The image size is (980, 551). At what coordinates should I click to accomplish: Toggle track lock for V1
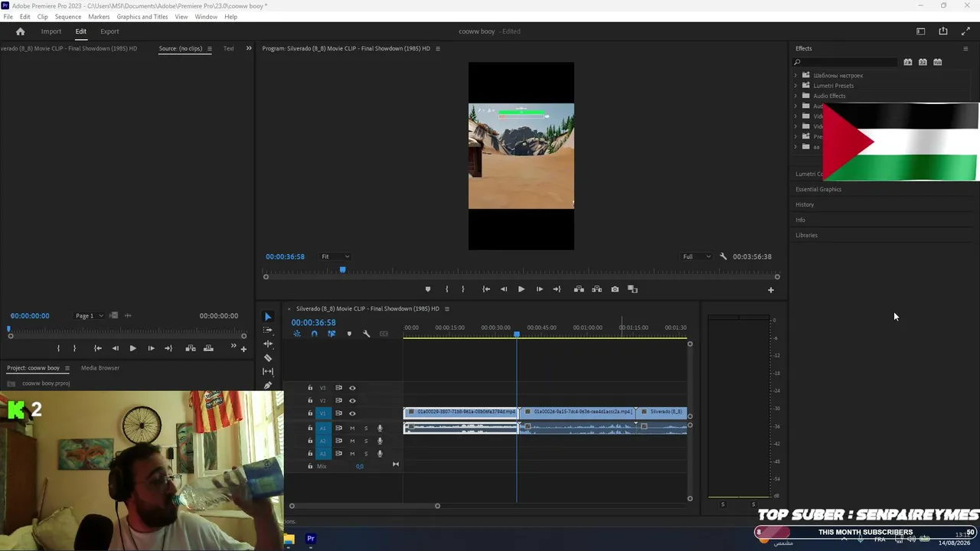[310, 413]
